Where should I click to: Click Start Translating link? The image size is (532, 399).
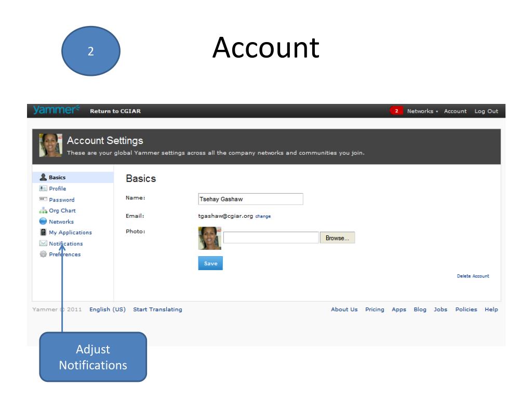[157, 310]
